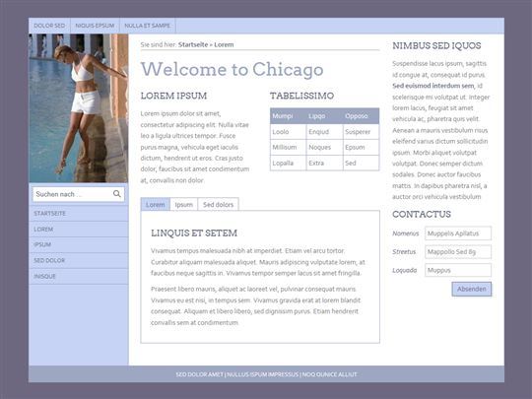The width and height of the screenshot is (532, 399).
Task: Open INISQUE in the sidebar navigation
Action: 79,276
